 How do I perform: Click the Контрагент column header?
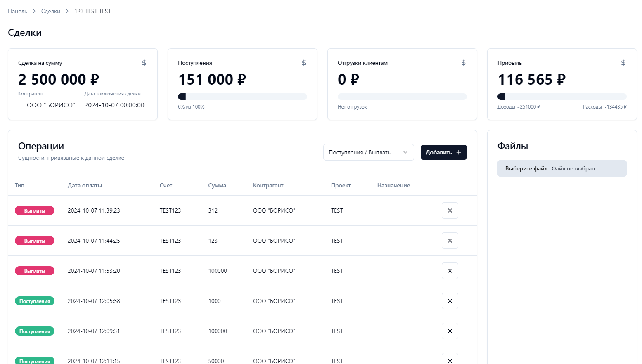(268, 185)
